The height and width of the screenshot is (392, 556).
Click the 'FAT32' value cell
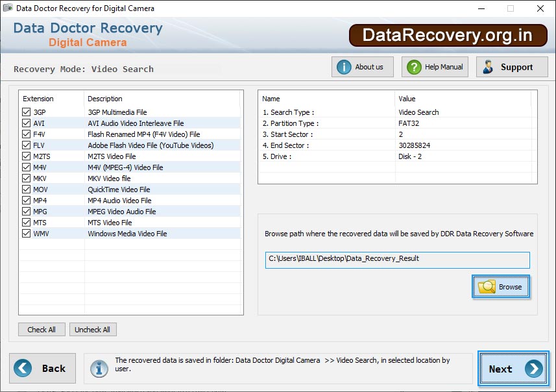409,123
